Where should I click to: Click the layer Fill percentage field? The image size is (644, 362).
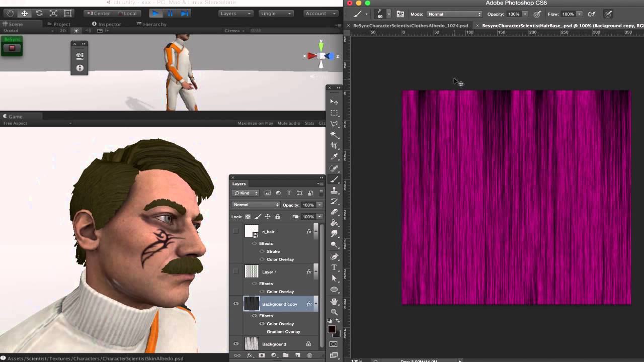point(308,217)
